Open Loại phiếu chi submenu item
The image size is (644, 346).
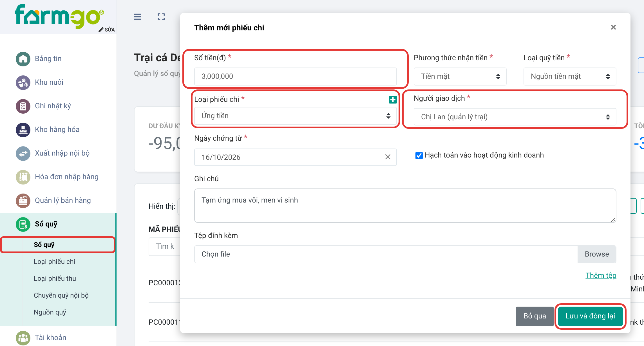coord(55,262)
